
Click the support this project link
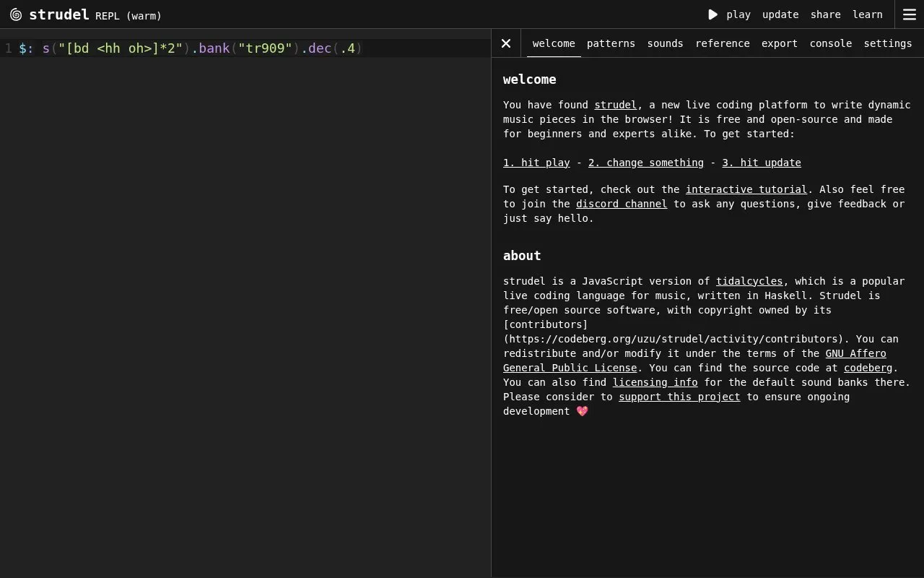pos(679,397)
